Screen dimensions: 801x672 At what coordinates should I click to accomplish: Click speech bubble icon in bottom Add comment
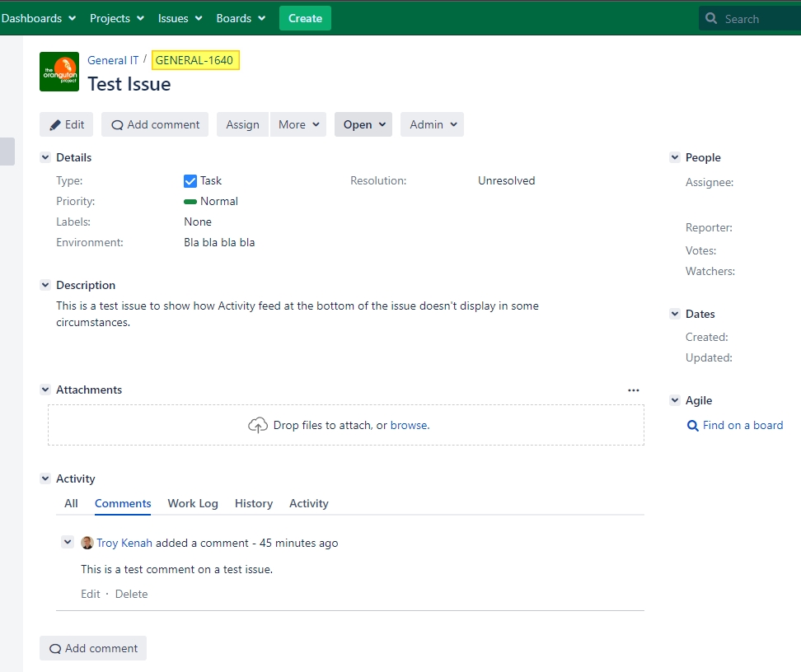(x=55, y=648)
